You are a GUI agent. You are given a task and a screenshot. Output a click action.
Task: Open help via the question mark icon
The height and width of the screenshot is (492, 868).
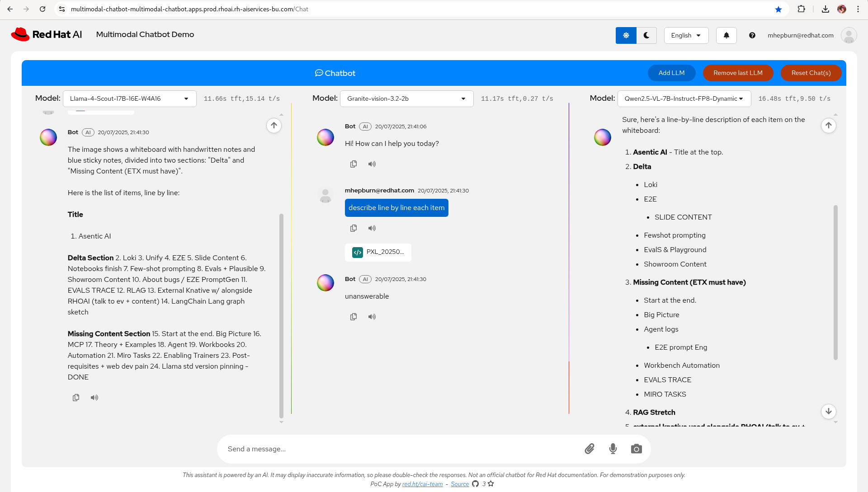(x=752, y=35)
